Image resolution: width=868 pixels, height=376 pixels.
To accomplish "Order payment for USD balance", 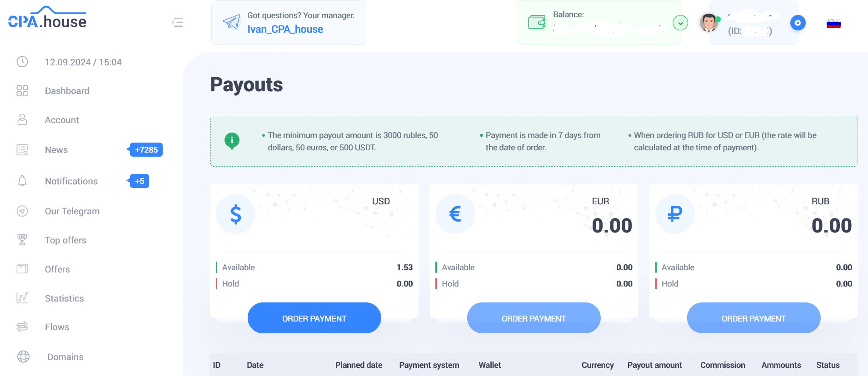I will (314, 318).
